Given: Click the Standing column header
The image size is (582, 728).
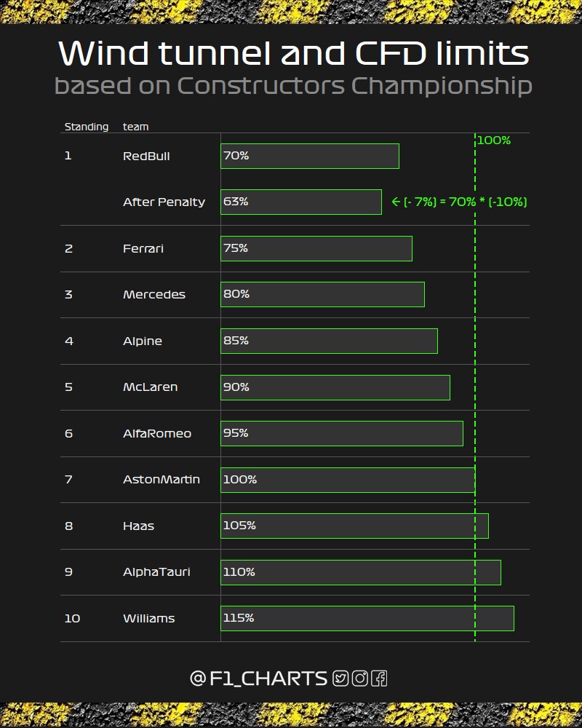Looking at the screenshot, I should (86, 127).
